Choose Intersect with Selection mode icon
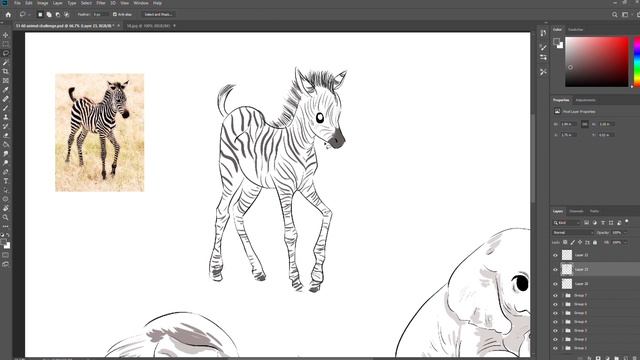640x360 pixels. [x=67, y=14]
